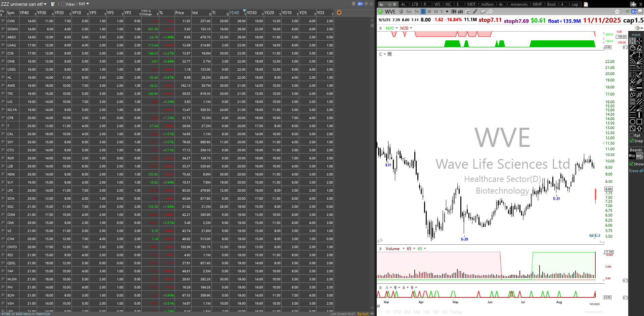Pick the eraser drawing tool

tap(639, 48)
